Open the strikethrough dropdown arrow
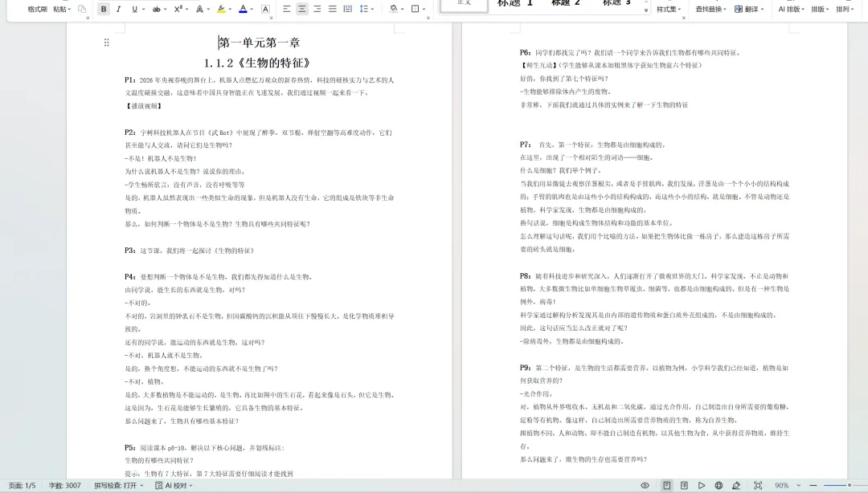This screenshot has height=493, width=868. click(x=166, y=9)
